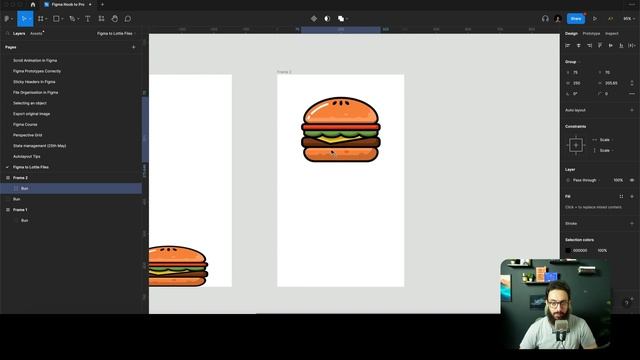Screen dimensions: 640x360
Task: Align horizontal centers icon
Action: [578, 46]
